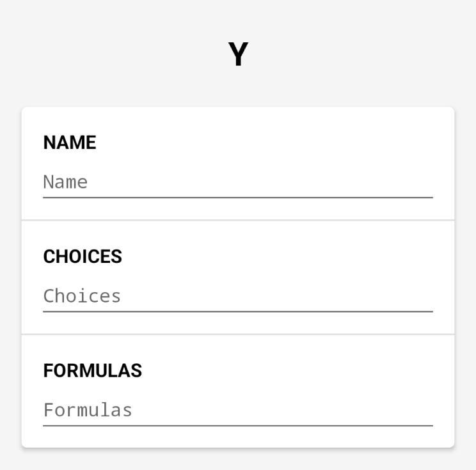Click the underline beneath the Formulas field
The image size is (476, 470).
(237, 425)
